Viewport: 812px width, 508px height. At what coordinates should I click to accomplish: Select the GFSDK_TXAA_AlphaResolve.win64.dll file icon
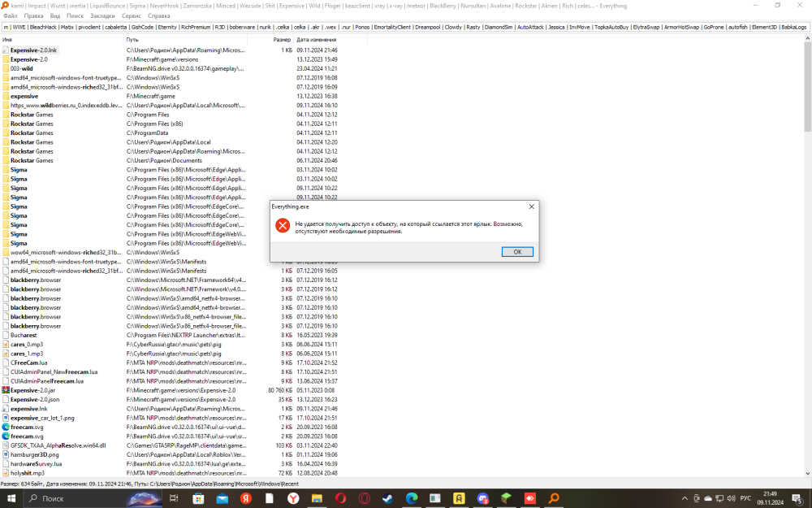5,445
